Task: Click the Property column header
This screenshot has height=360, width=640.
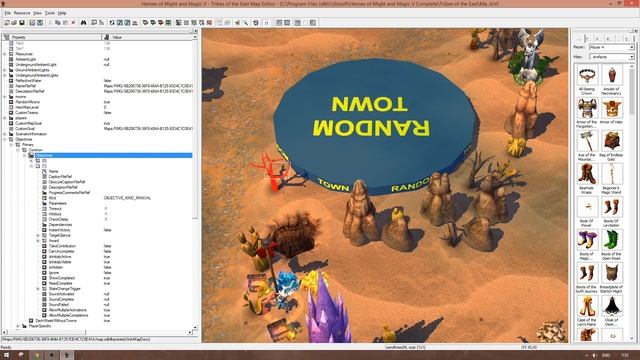Action: 52,37
